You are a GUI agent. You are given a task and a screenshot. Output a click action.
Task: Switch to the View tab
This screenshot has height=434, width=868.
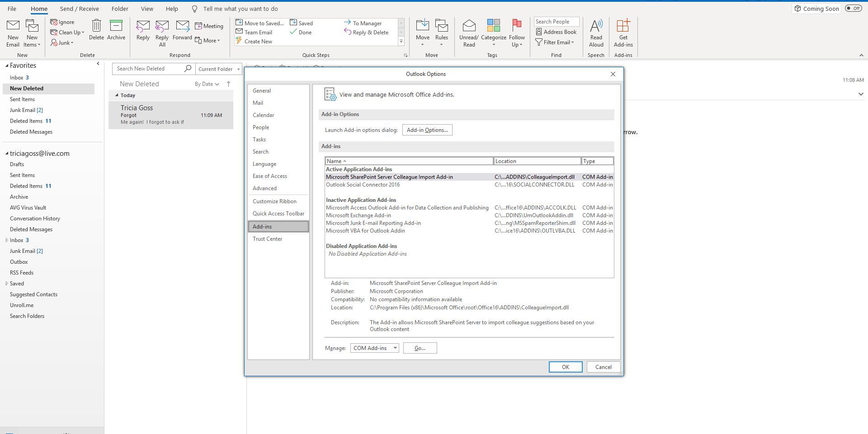tap(147, 9)
